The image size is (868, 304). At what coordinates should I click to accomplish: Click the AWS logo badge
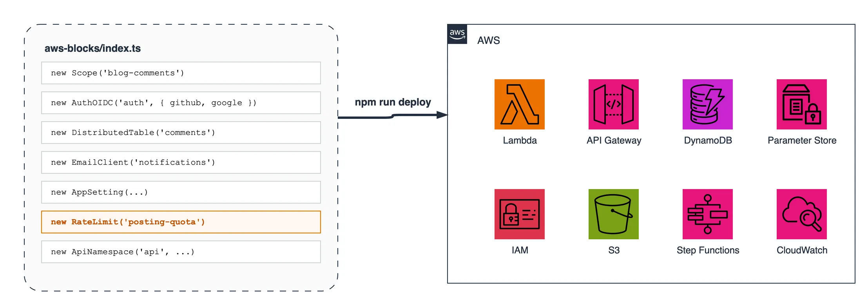(457, 34)
